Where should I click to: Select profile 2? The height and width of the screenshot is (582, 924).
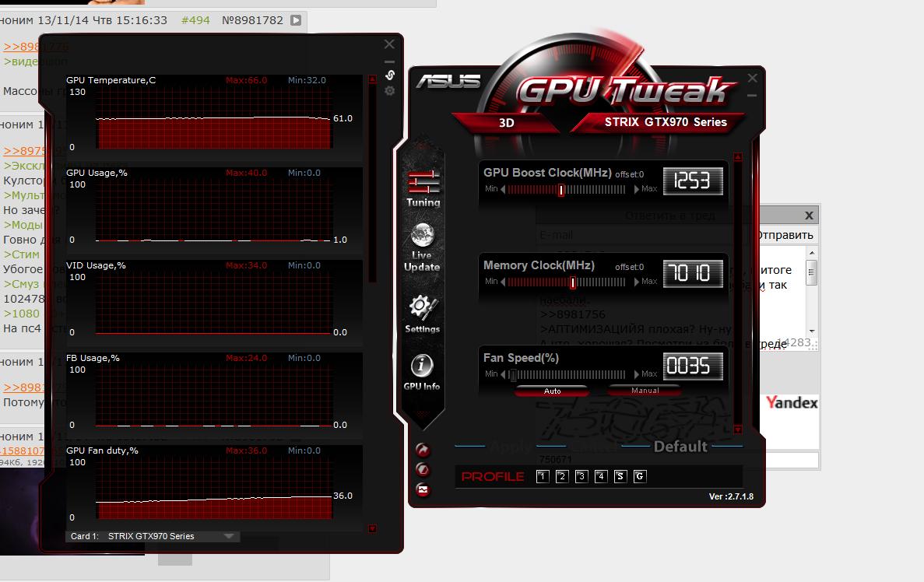point(562,476)
